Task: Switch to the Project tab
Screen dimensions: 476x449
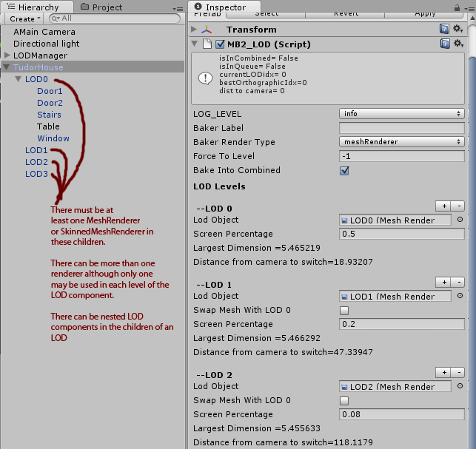Action: point(101,7)
